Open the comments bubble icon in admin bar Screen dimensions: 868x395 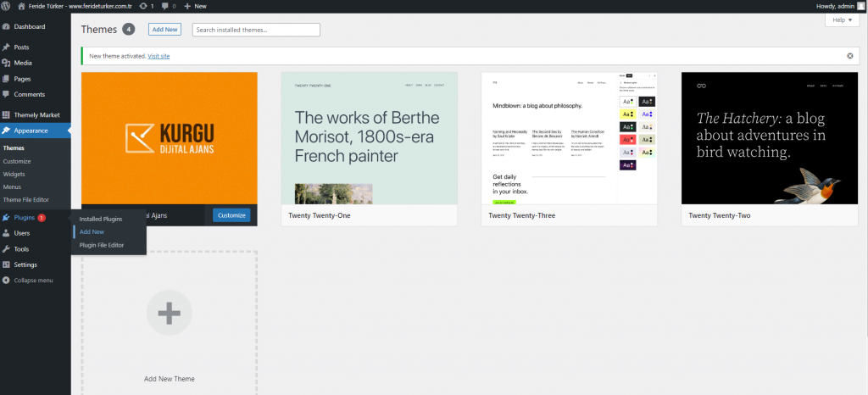(165, 6)
